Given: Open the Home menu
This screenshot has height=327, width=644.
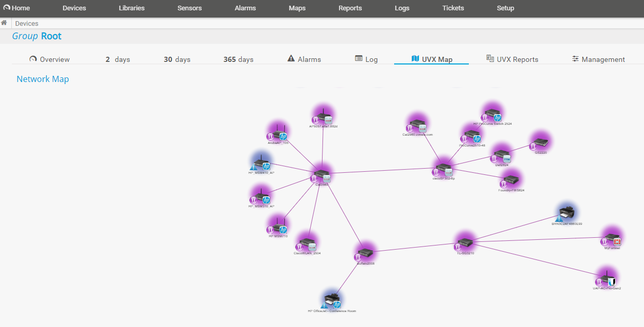Looking at the screenshot, I should pyautogui.click(x=16, y=8).
